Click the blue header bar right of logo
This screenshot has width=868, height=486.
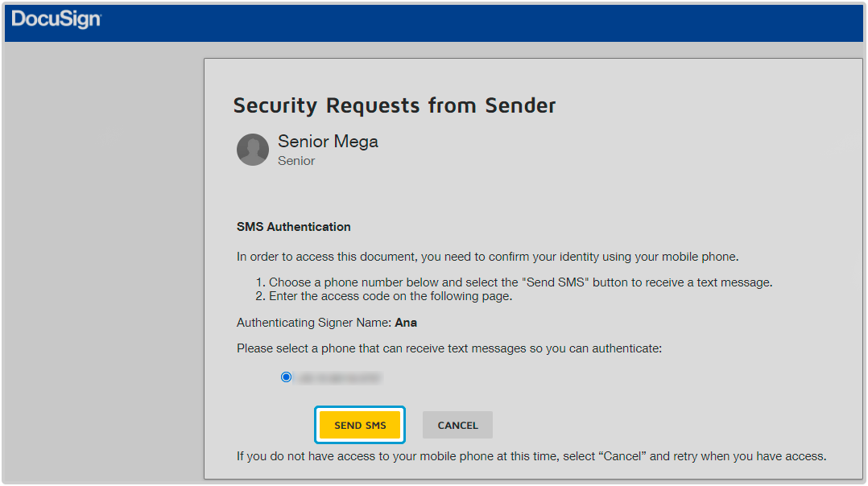click(483, 23)
